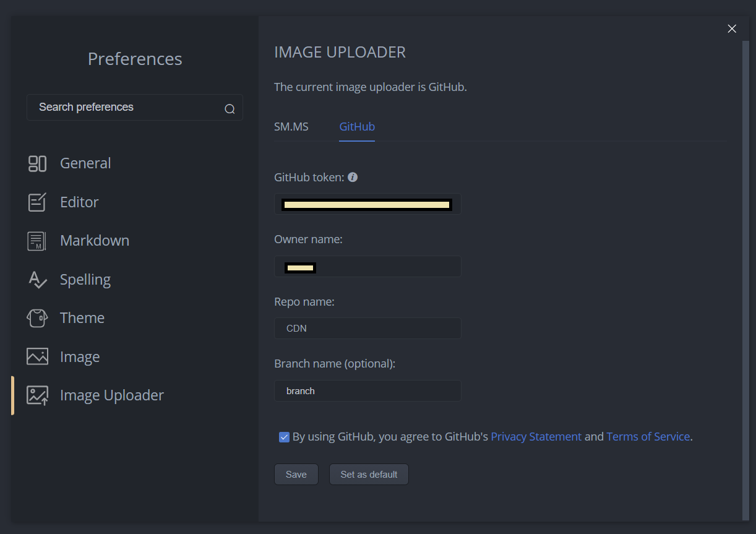Image resolution: width=756 pixels, height=534 pixels.
Task: Click the General category icon
Action: tap(37, 163)
